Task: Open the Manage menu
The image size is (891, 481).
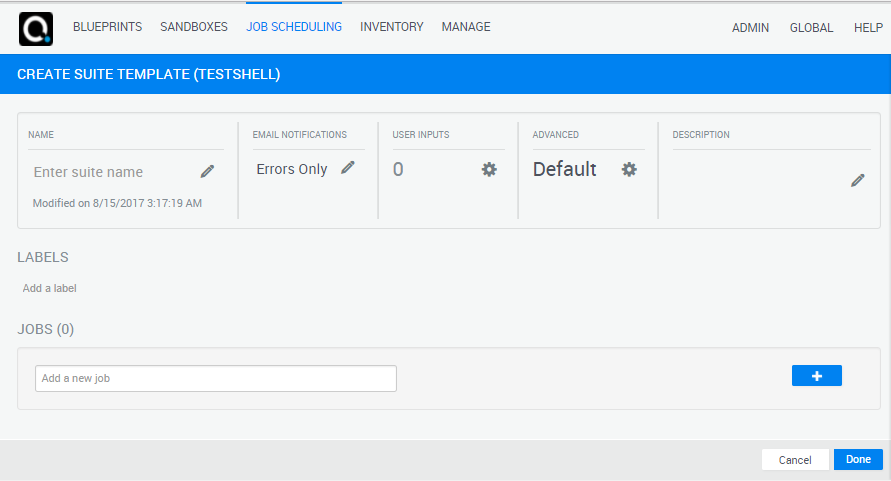Action: tap(466, 27)
